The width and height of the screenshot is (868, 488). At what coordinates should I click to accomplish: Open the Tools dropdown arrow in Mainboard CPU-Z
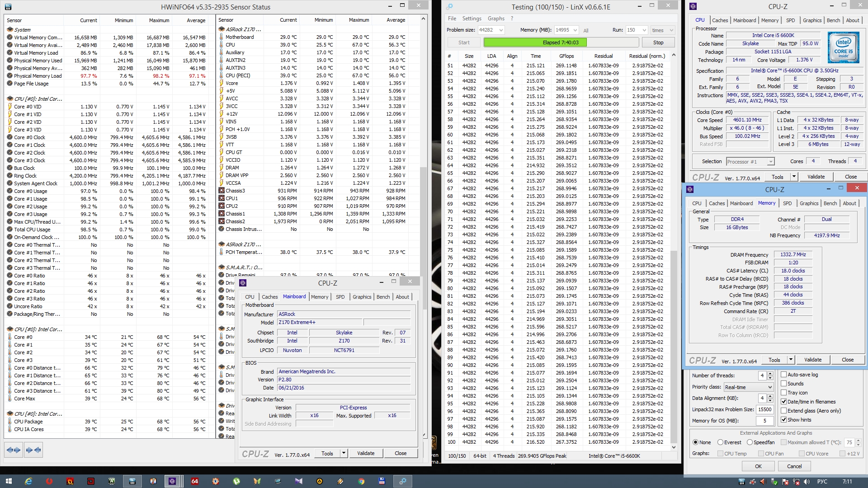344,453
